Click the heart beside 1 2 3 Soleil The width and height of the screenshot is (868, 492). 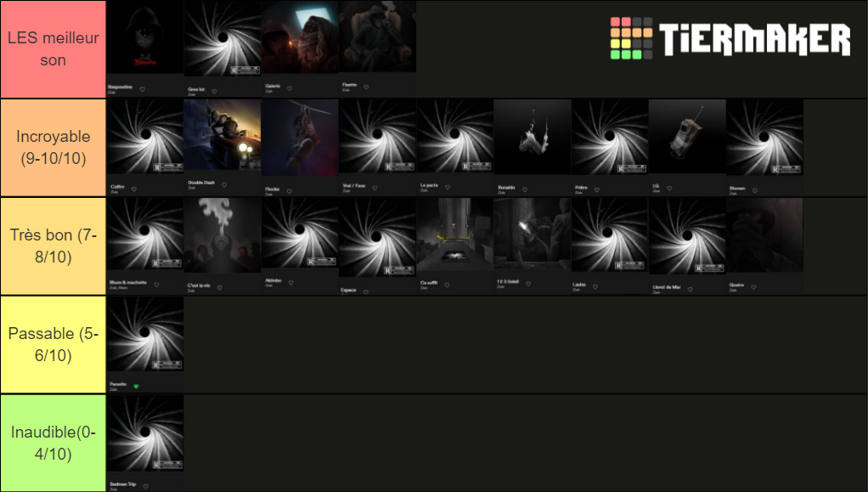(x=528, y=284)
